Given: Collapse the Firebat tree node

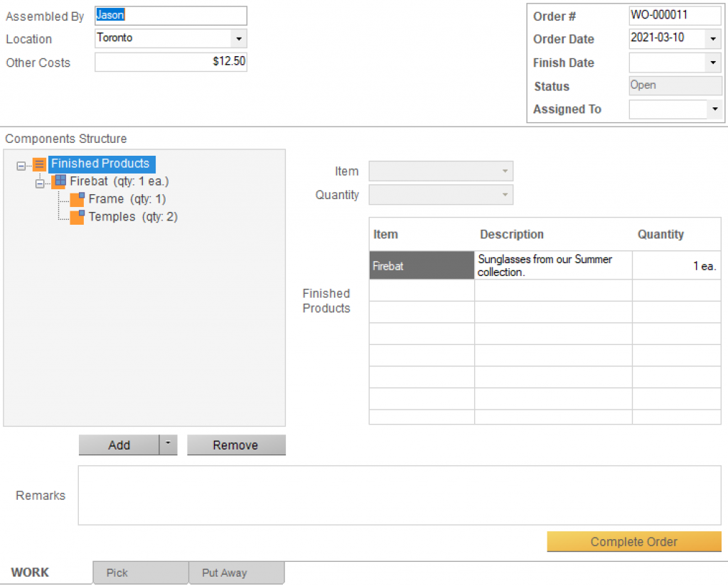Looking at the screenshot, I should (40, 183).
